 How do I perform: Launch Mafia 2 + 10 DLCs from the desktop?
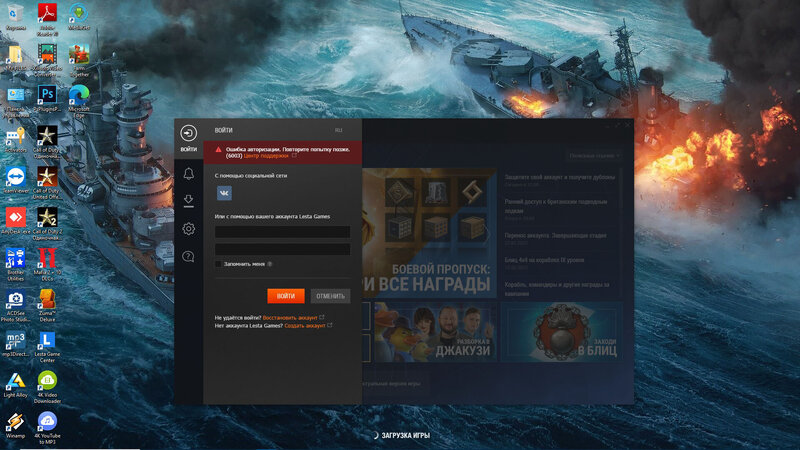coord(47,264)
